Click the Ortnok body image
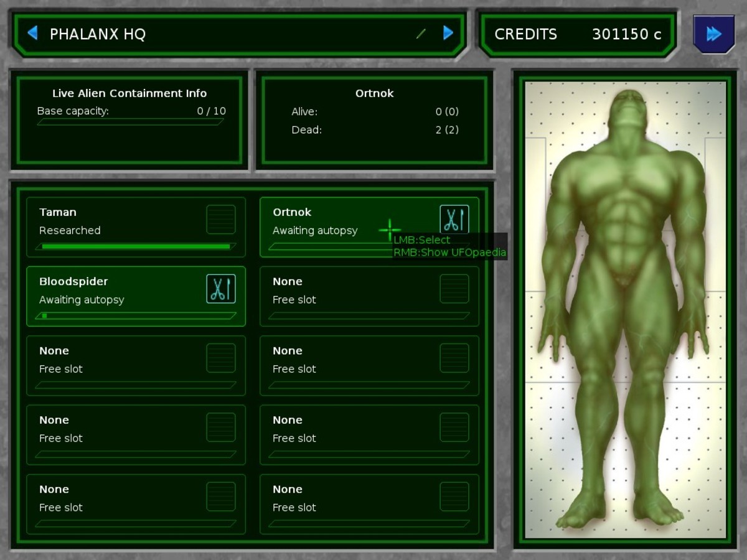Screen dimensions: 747x560 [625, 309]
